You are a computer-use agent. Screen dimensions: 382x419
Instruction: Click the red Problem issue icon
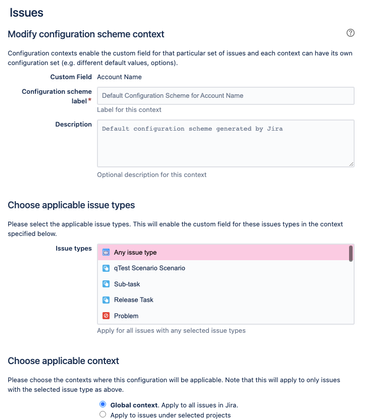tap(106, 316)
